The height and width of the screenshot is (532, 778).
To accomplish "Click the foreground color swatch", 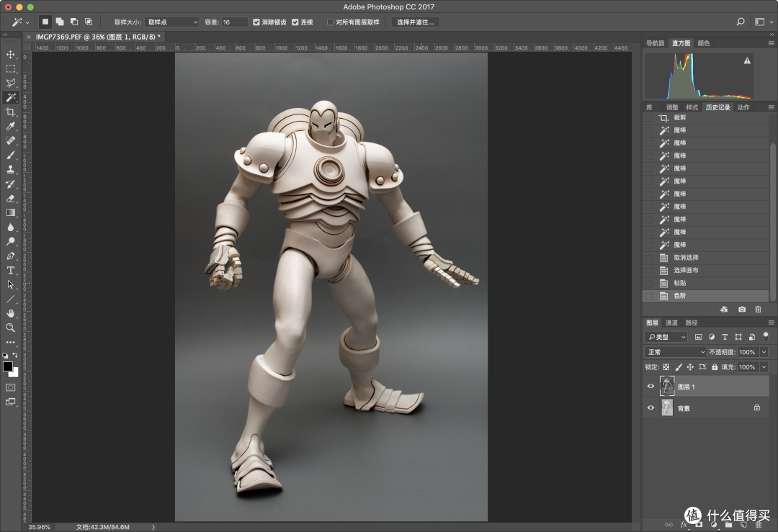I will point(7,366).
